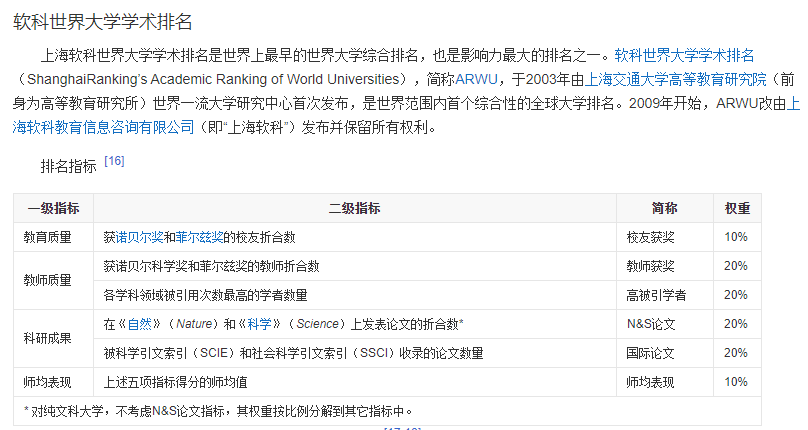Select the SCIE and SSCI 论文数量 cell

[355, 353]
